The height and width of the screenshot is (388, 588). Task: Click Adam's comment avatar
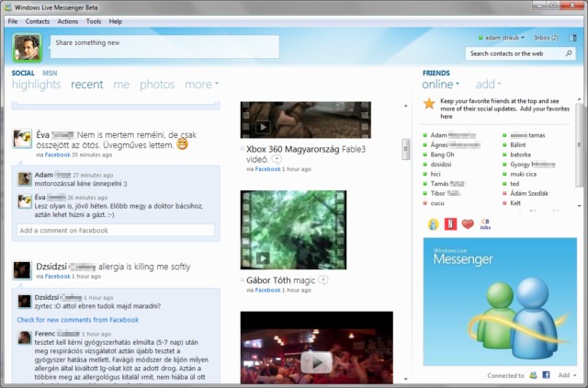pos(25,179)
